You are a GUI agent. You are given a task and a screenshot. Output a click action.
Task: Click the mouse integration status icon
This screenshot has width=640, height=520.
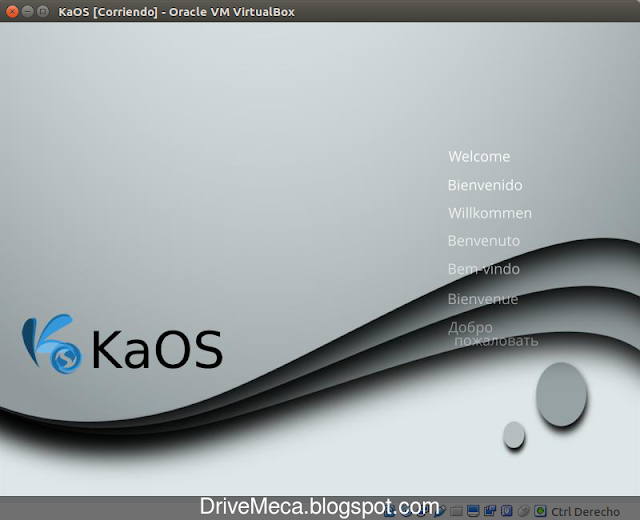(x=523, y=511)
